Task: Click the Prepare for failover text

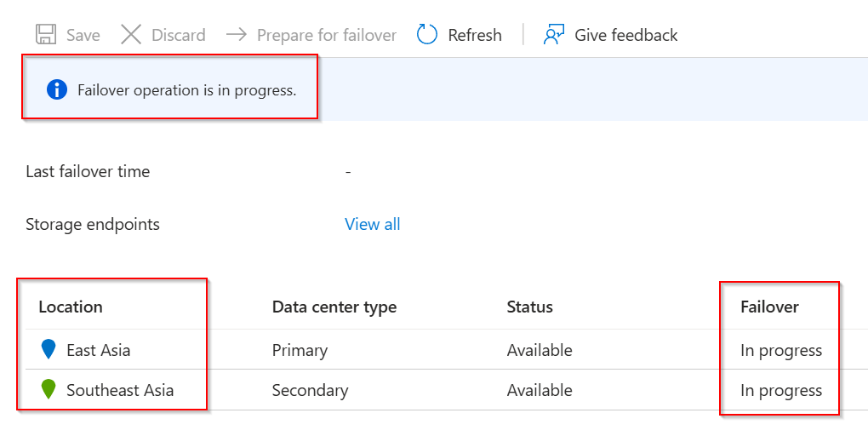Action: (327, 35)
